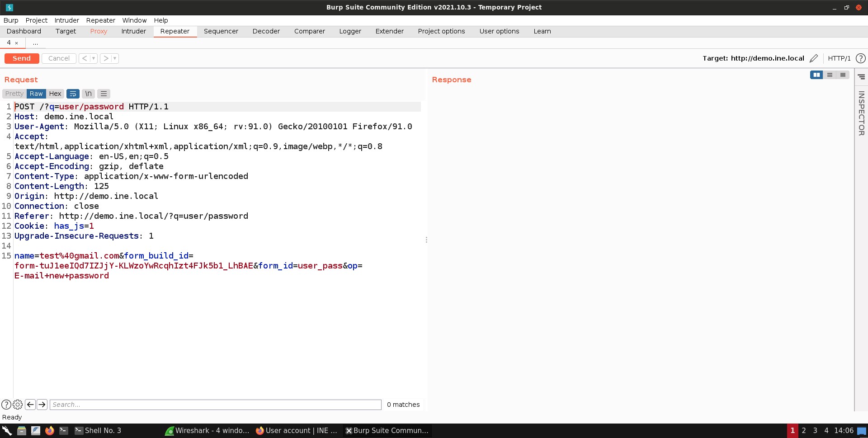The height and width of the screenshot is (438, 868).
Task: Toggle the Inspector panel menu icon
Action: tap(861, 77)
